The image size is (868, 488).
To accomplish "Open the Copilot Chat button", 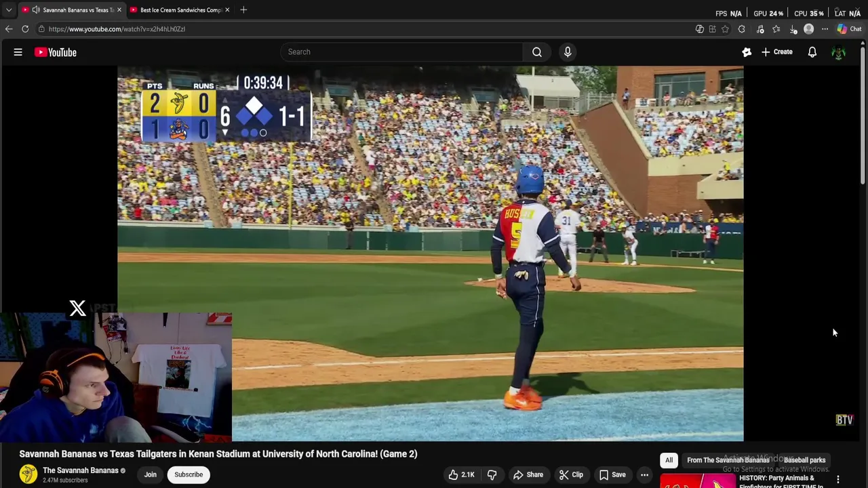I will pos(849,29).
